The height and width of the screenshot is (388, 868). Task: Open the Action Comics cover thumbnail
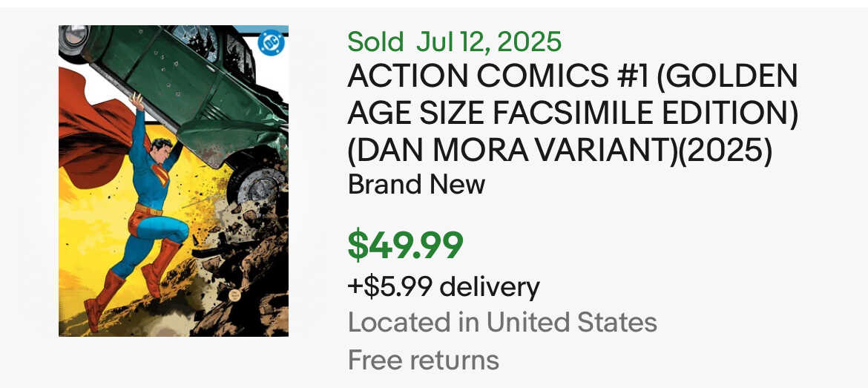[x=174, y=181]
